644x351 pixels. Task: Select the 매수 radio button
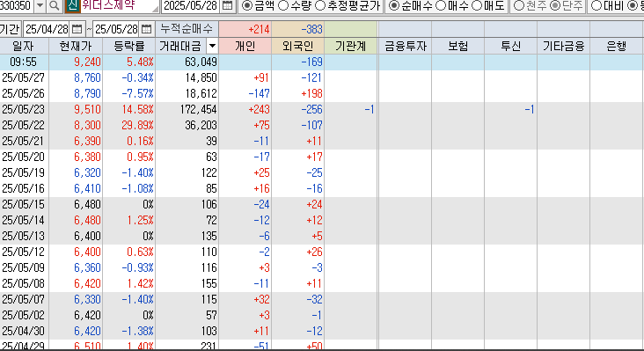(440, 6)
